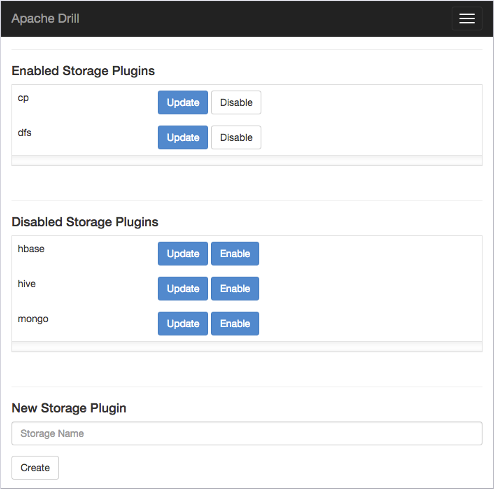The image size is (494, 489).
Task: Disable the cp storage plugin
Action: pos(236,102)
